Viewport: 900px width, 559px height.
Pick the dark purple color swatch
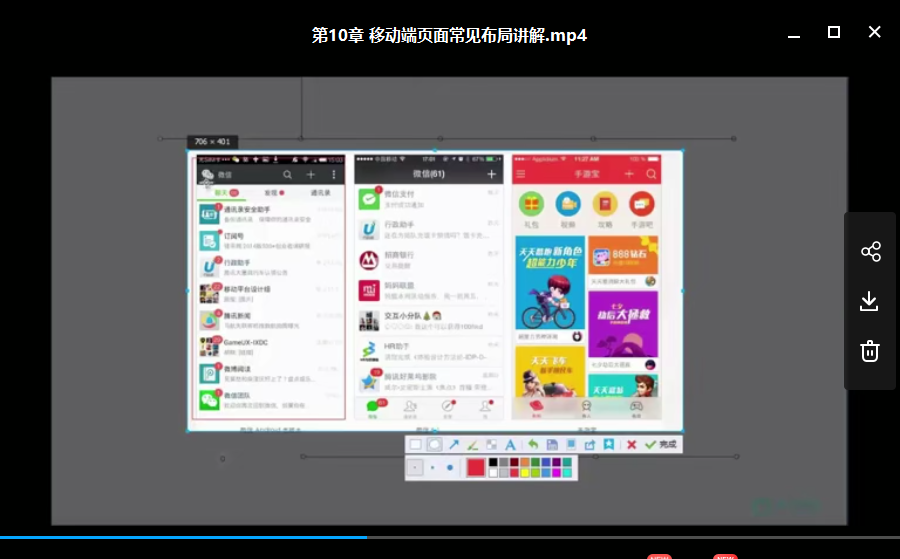tap(557, 463)
